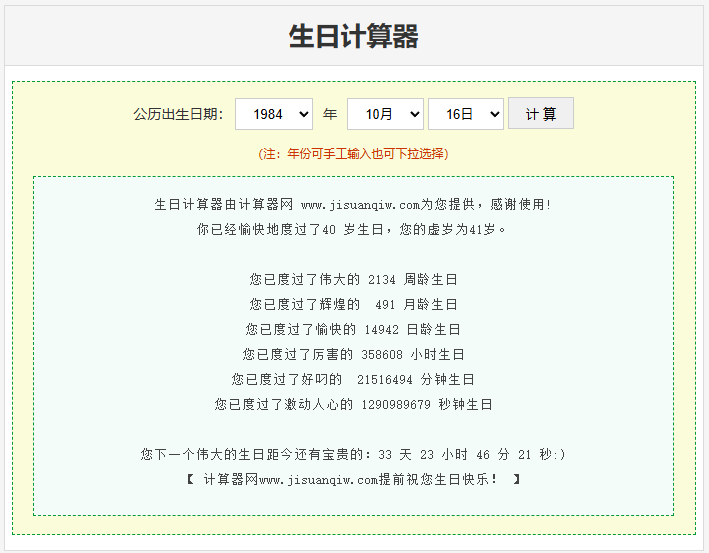Click www.jisuanqiw.com in the first result line
Screen dimensions: 709x553
(x=359, y=205)
